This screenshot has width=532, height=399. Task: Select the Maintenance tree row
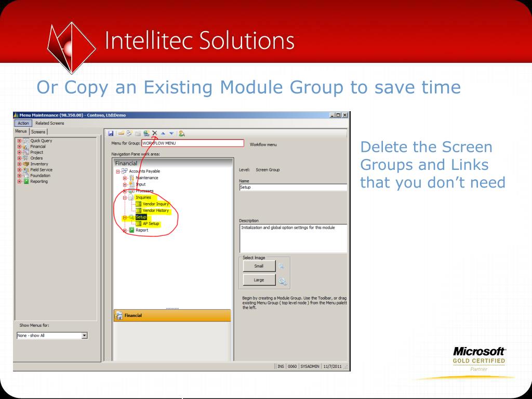pos(147,178)
